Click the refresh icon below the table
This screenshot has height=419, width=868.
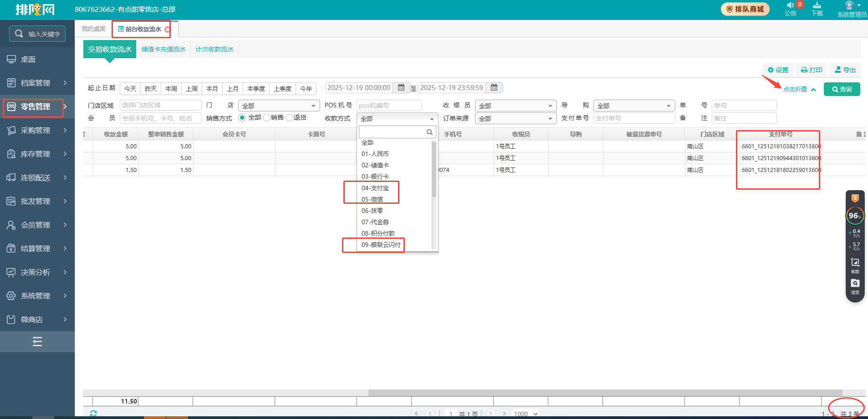[x=93, y=413]
